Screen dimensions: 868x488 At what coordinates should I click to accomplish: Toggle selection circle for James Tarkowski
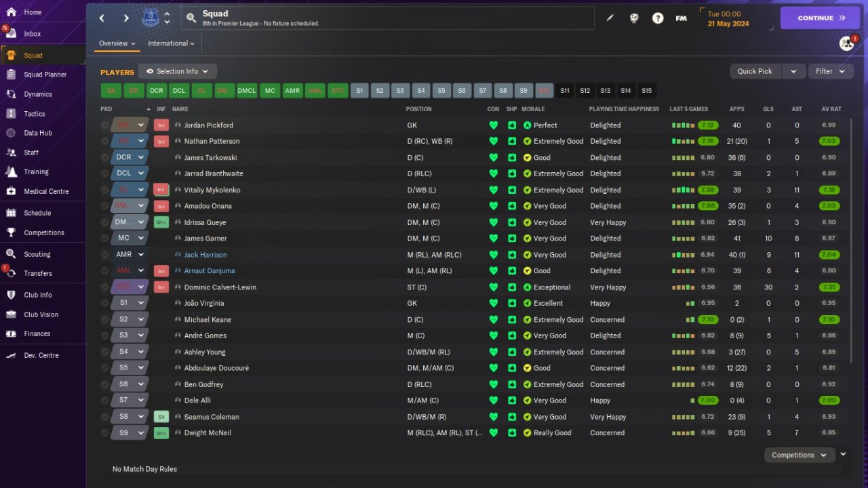(104, 157)
